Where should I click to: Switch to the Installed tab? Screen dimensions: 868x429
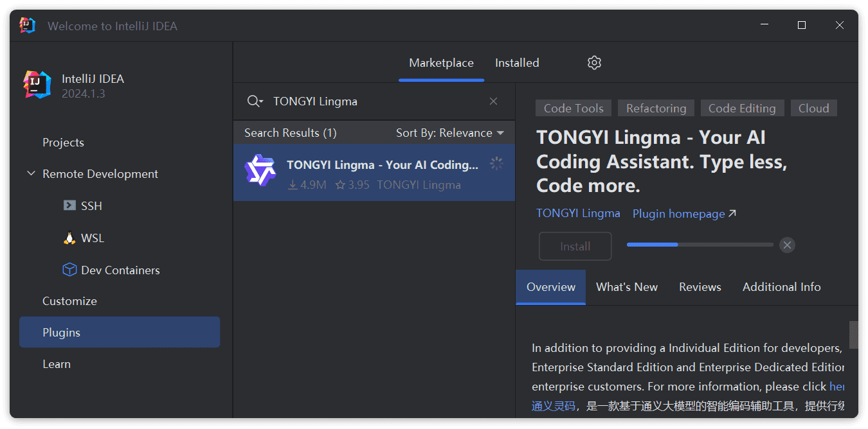coord(517,63)
